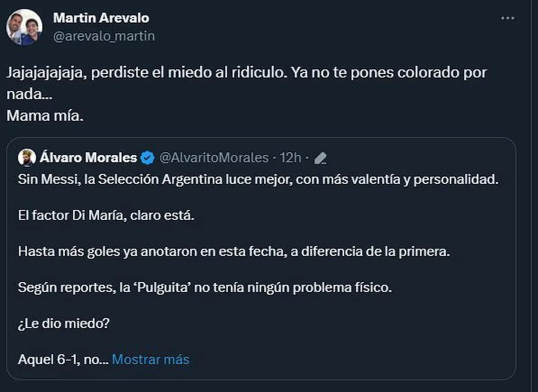Click the "Mama mía." line
The image size is (538, 392).
45,116
